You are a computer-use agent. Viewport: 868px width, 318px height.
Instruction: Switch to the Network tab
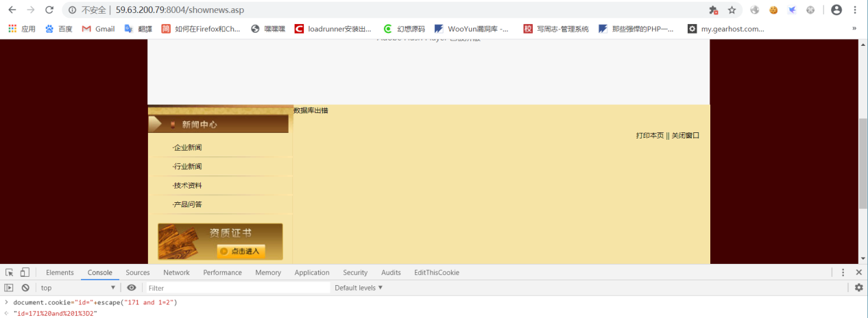(x=176, y=273)
